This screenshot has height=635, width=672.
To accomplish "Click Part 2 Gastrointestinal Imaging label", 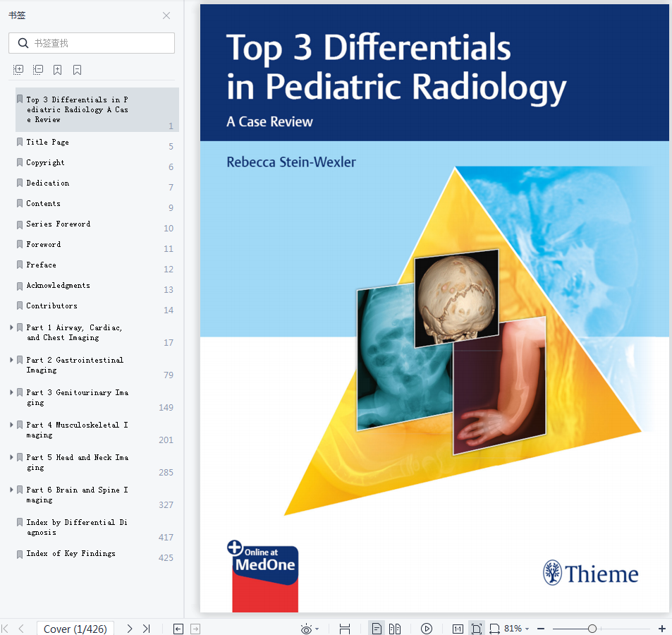I will coord(75,365).
